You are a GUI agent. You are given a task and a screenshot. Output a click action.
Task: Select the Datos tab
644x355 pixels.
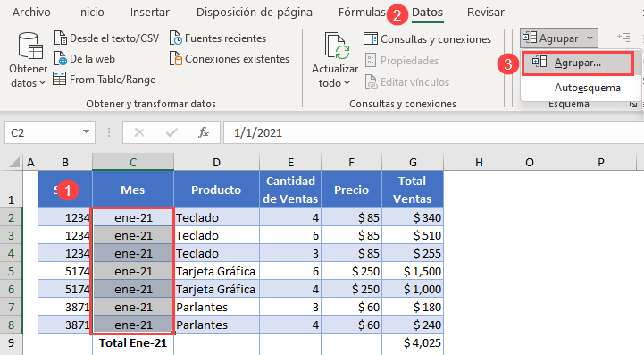[x=427, y=13]
